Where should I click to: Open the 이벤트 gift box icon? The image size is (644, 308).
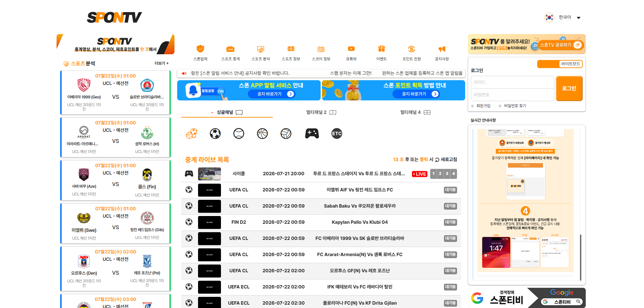(381, 49)
